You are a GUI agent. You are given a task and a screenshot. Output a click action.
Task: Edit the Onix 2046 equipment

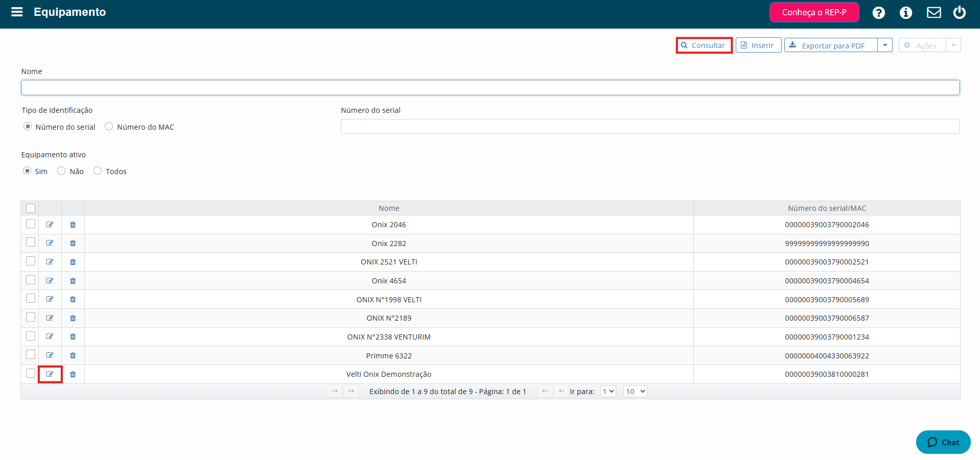[x=50, y=225]
